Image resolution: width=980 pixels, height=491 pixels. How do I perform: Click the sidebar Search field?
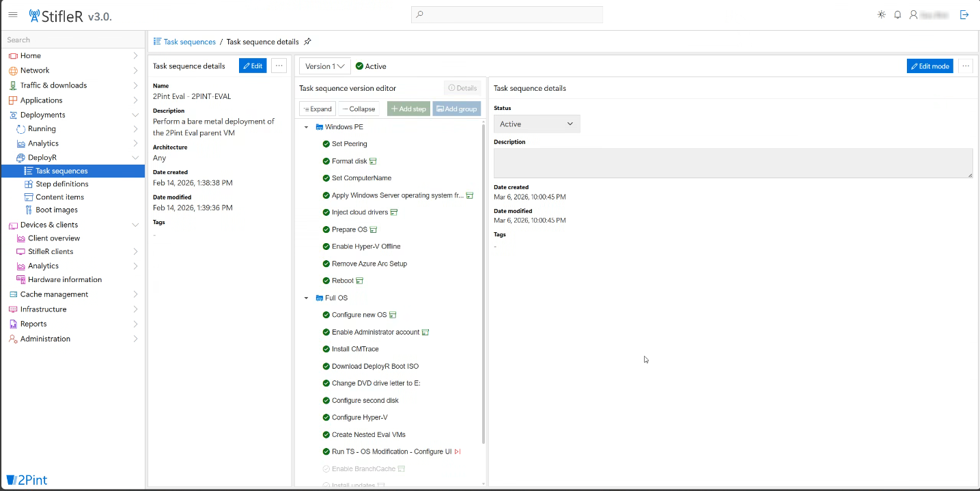[x=73, y=40]
